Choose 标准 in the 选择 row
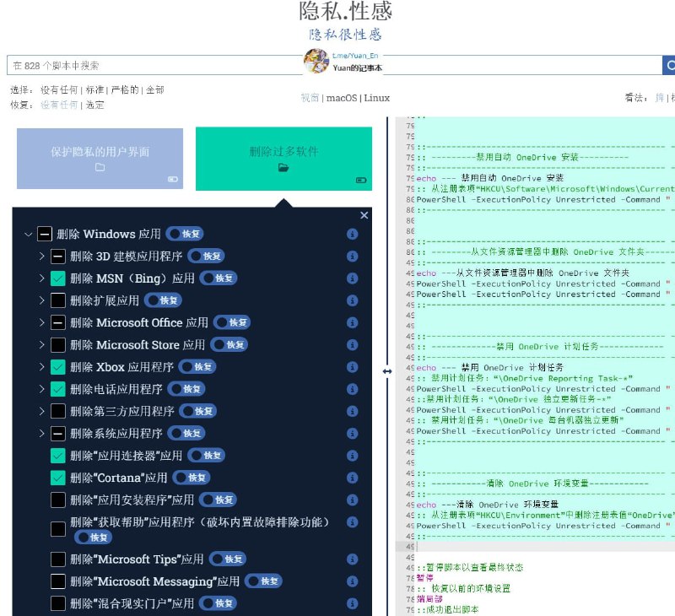This screenshot has width=675, height=616. pyautogui.click(x=94, y=89)
